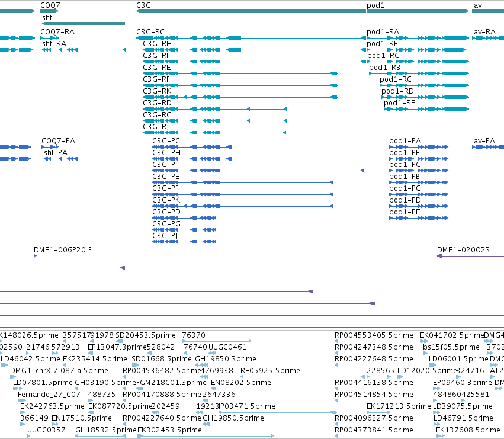Select the pod1-PA protein label
The image size is (504, 439).
(405, 141)
